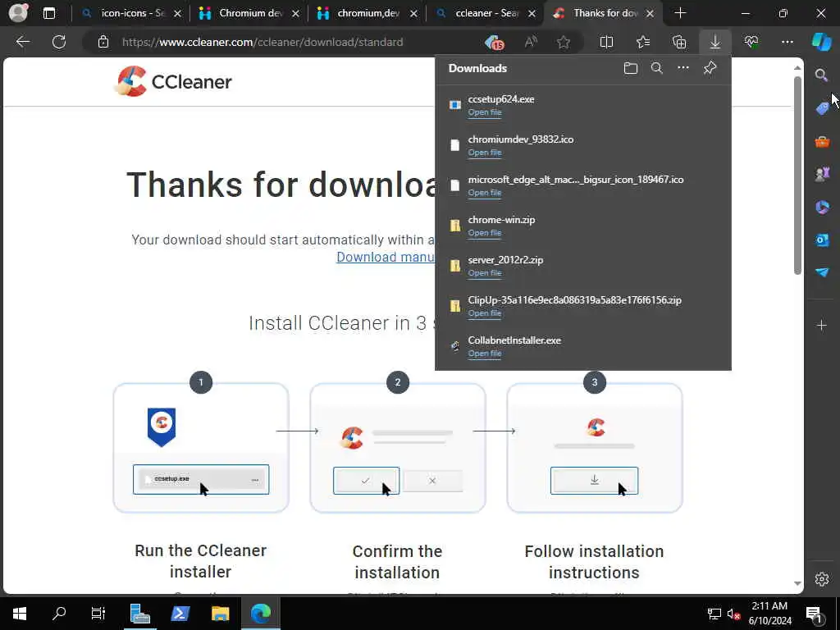The width and height of the screenshot is (840, 630).
Task: Open the Copilot sidebar icon
Action: click(x=822, y=42)
